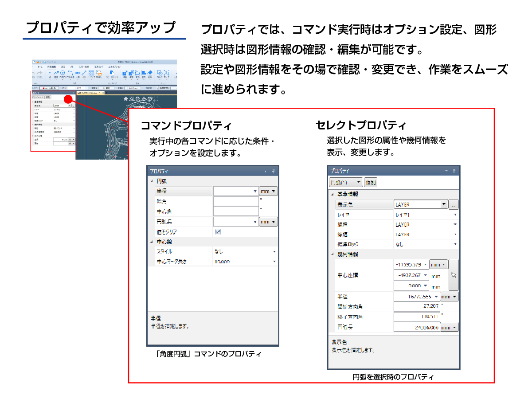Screen dimensions: 532x399
Task: Switch to the 作図編集 ribbon tab
Action: pyautogui.click(x=51, y=66)
